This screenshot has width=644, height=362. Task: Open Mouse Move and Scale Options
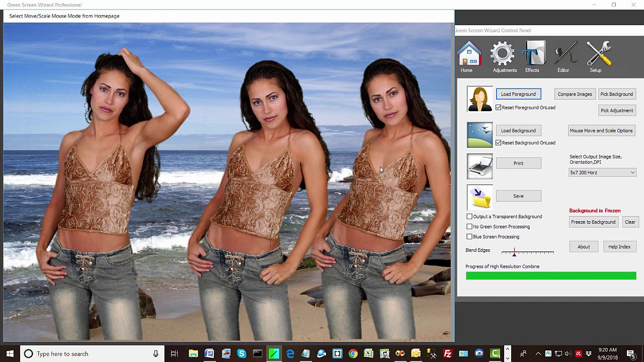tap(601, 131)
